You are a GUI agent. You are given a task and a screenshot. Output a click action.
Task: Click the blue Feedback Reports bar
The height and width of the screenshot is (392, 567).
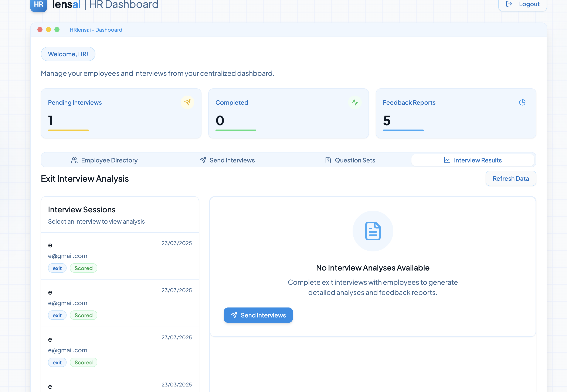[x=403, y=130]
